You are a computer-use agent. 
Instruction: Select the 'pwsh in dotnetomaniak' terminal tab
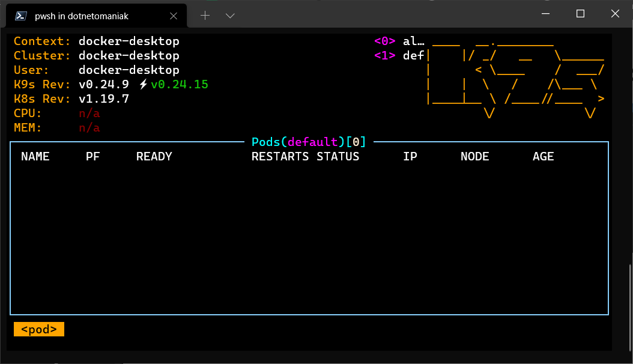[x=97, y=16]
